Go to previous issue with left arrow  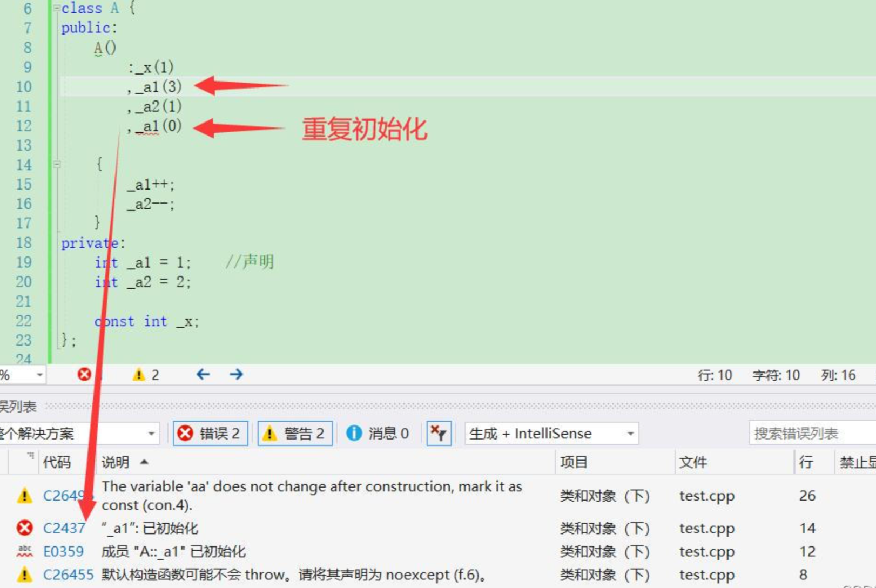203,374
